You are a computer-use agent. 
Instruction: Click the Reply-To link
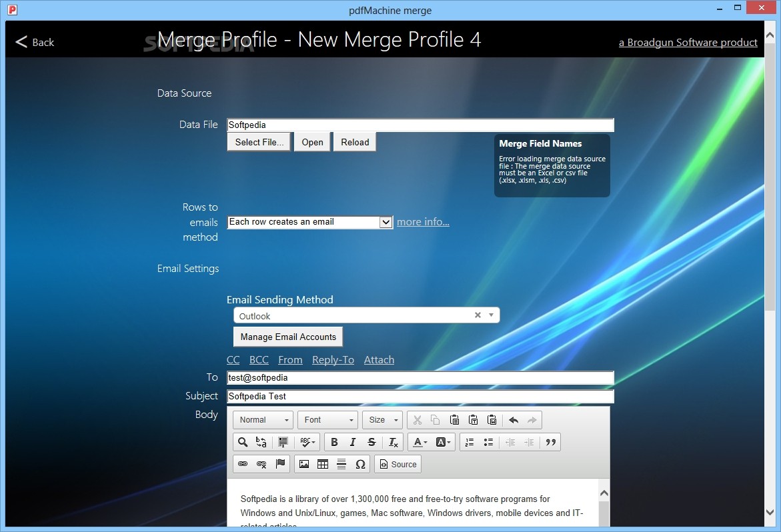pos(333,360)
